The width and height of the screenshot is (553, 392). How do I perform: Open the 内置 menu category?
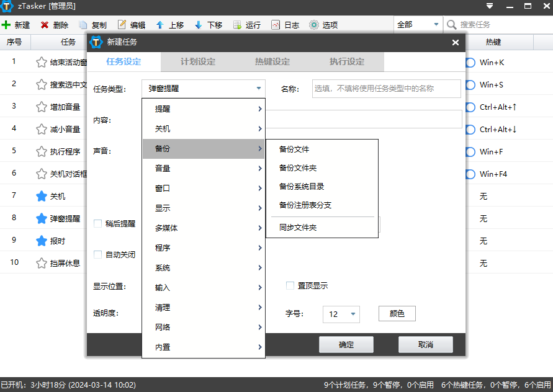pyautogui.click(x=204, y=347)
